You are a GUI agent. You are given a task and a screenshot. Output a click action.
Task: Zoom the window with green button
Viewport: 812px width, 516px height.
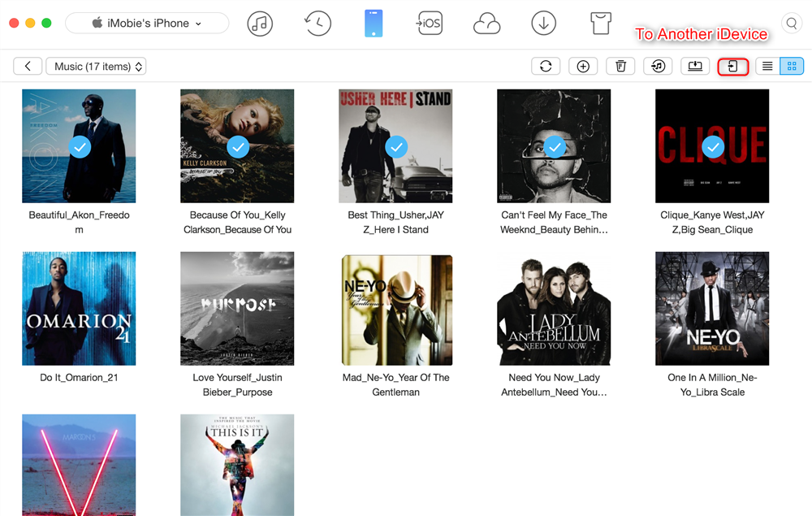tap(46, 23)
